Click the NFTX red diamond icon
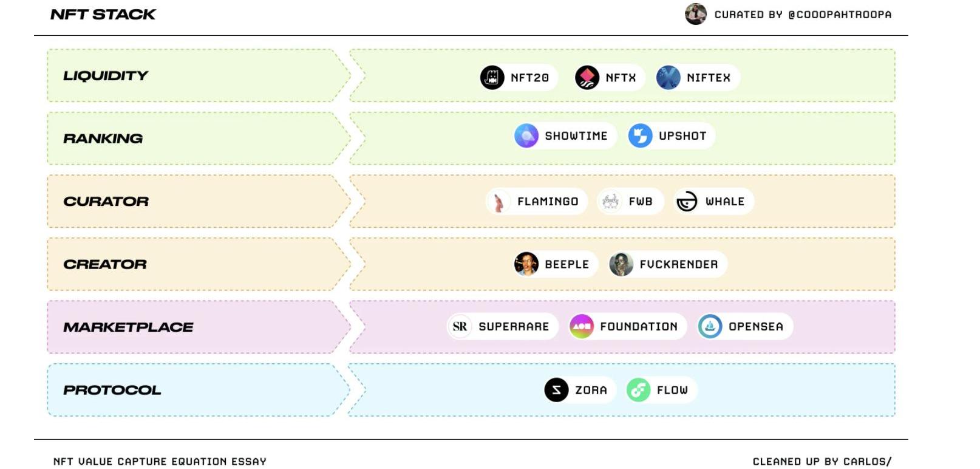Screen dimensions: 980x469 tap(587, 78)
